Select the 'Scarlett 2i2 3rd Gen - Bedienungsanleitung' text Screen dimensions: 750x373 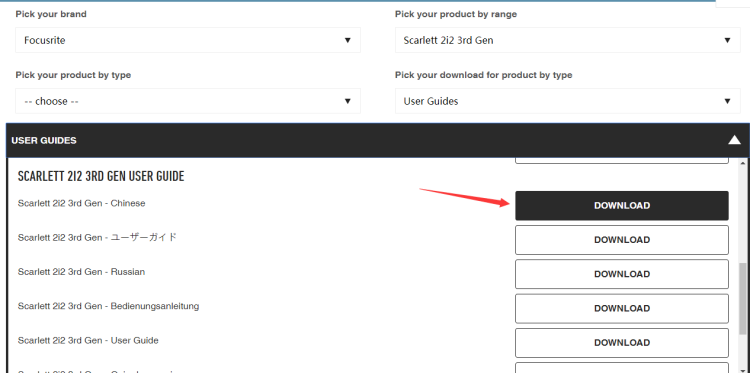pos(109,306)
